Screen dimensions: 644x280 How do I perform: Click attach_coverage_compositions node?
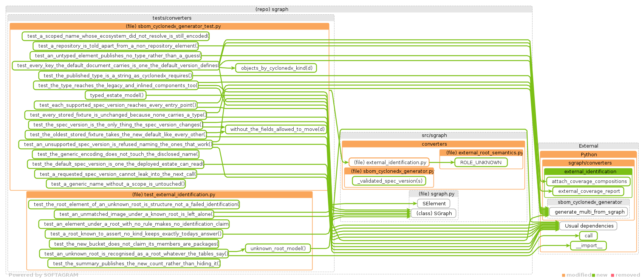point(588,181)
